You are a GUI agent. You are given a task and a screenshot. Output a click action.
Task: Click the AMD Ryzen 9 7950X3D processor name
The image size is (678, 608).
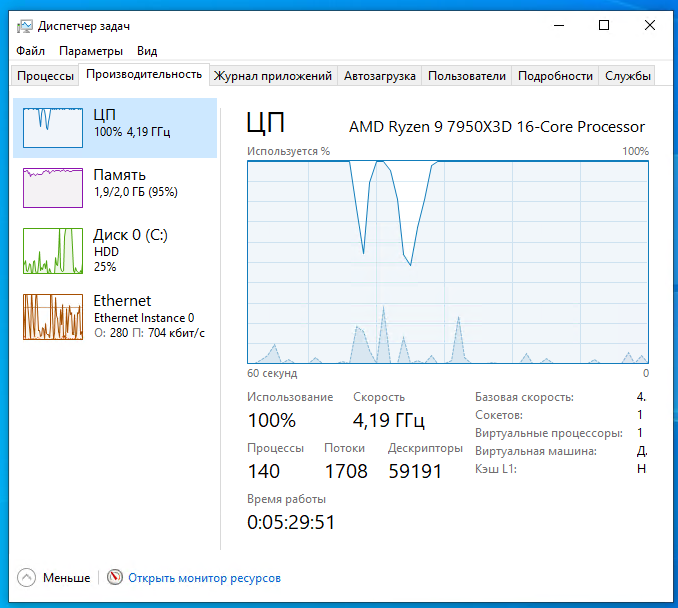[x=497, y=127]
